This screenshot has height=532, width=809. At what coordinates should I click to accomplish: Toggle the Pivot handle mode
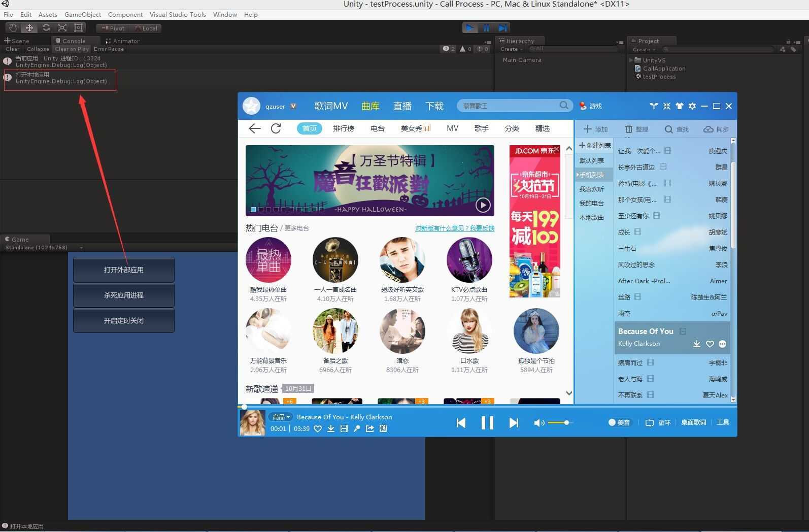(x=113, y=28)
